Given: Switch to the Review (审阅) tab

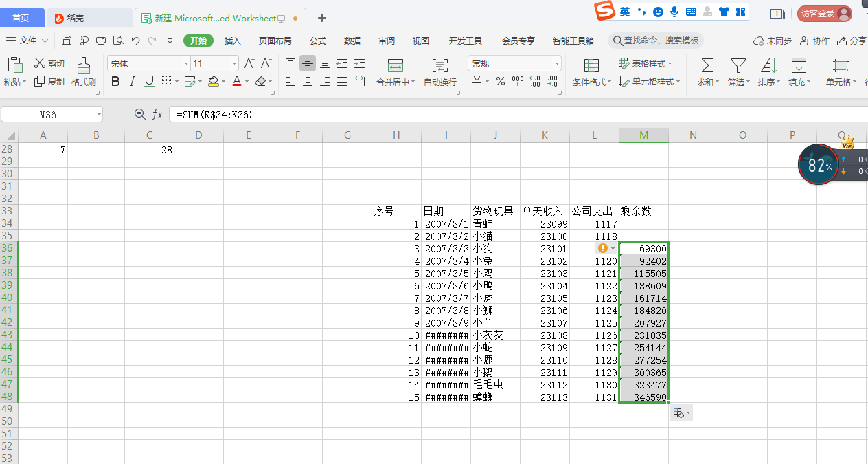Looking at the screenshot, I should [387, 41].
